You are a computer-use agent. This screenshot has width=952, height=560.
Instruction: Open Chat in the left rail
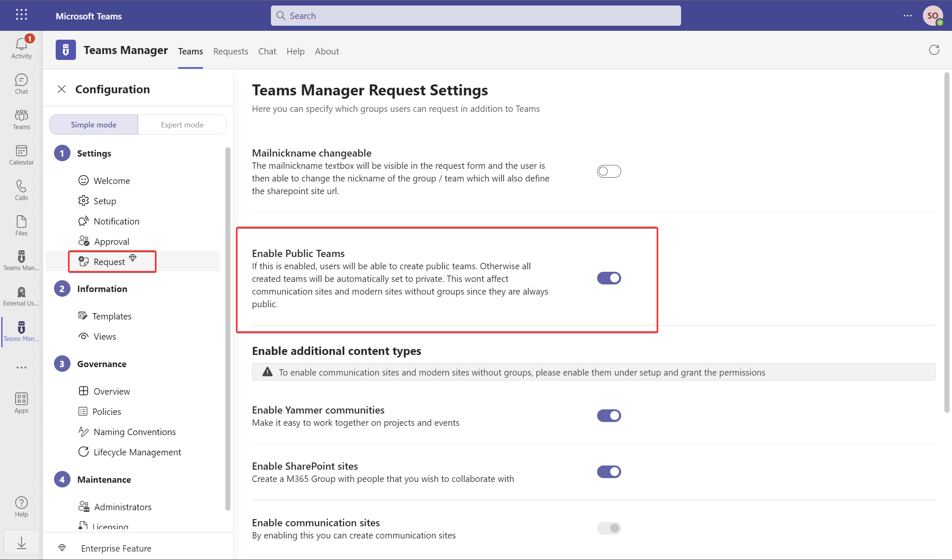22,84
